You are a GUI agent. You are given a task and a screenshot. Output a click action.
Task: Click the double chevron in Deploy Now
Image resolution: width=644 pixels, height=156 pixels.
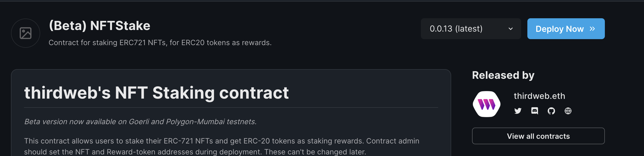(592, 29)
